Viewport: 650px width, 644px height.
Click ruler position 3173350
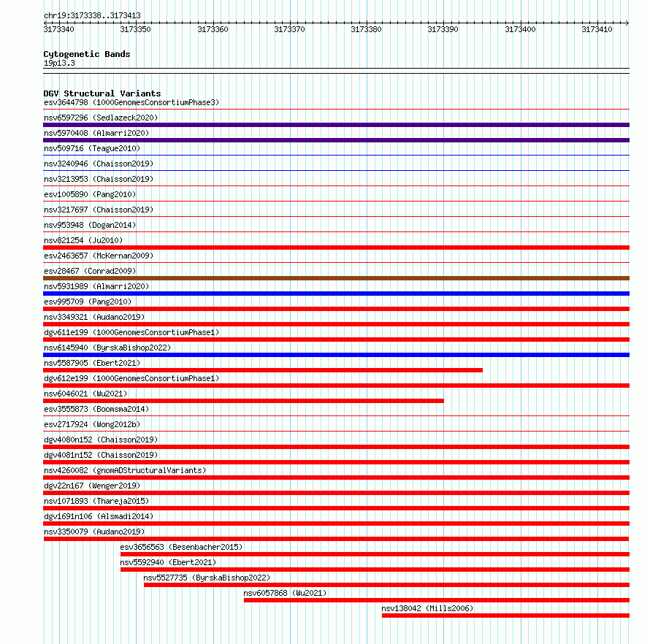point(136,29)
